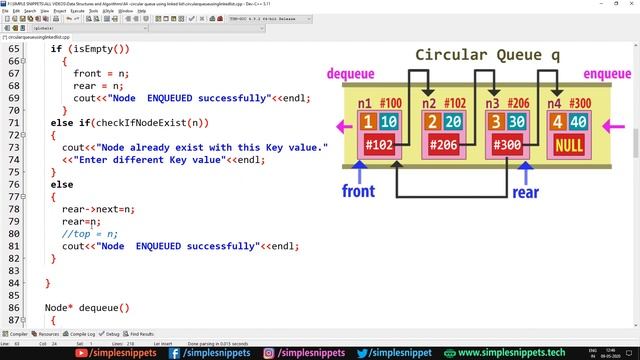640x360 pixels.
Task: Open the empty function list dropdown
Action: click(207, 28)
